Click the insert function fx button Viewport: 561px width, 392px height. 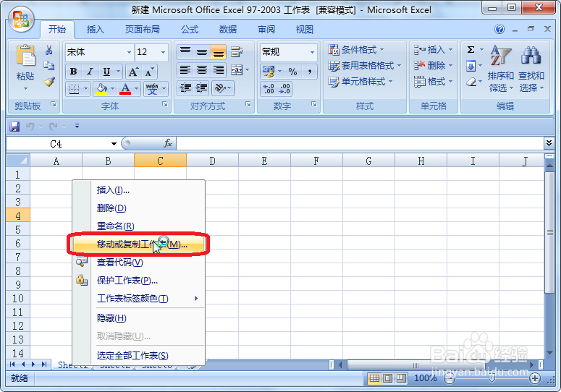[x=168, y=143]
